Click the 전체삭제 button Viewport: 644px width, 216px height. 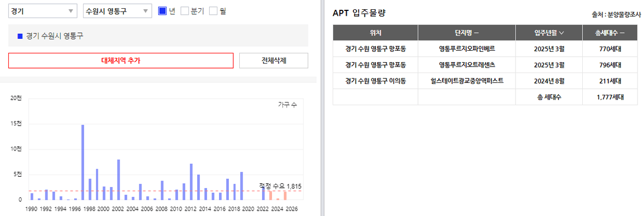pos(274,61)
